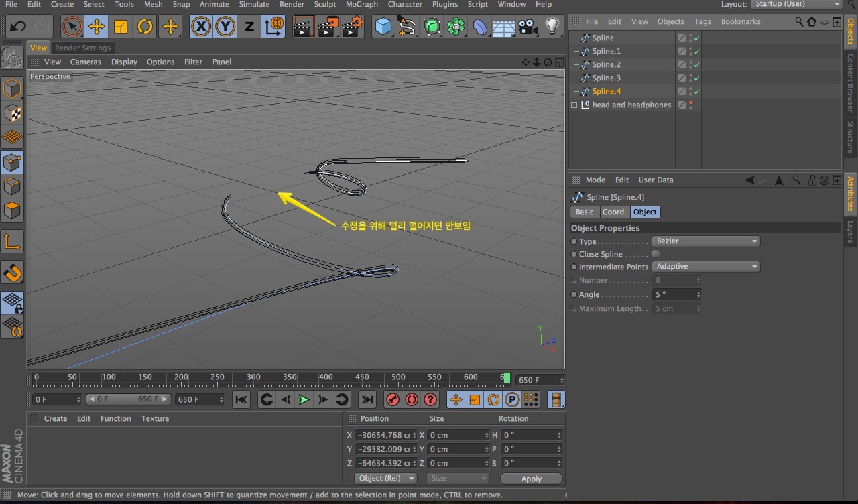Screen dimensions: 858x504
Task: Select Points mode icon in left toolbar
Action: [12, 162]
